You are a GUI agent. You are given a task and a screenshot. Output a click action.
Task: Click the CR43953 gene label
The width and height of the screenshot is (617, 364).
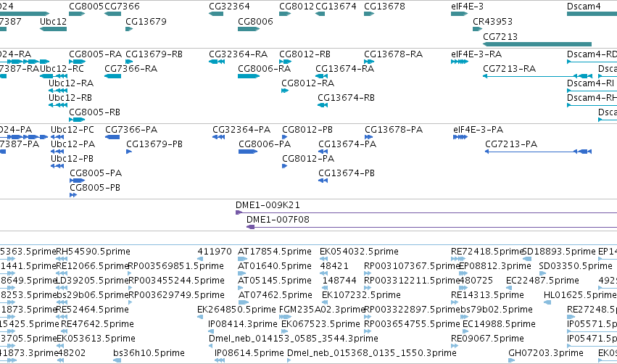492,22
